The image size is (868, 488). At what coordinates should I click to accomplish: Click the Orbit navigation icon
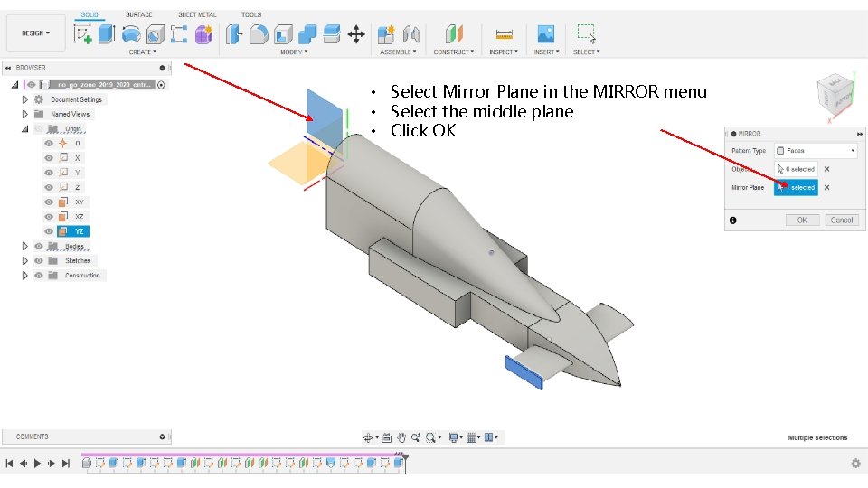(x=368, y=437)
